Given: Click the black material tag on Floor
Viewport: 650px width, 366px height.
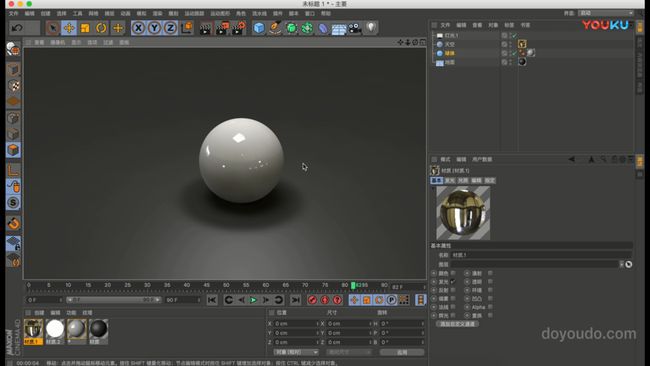Looking at the screenshot, I should click(522, 62).
